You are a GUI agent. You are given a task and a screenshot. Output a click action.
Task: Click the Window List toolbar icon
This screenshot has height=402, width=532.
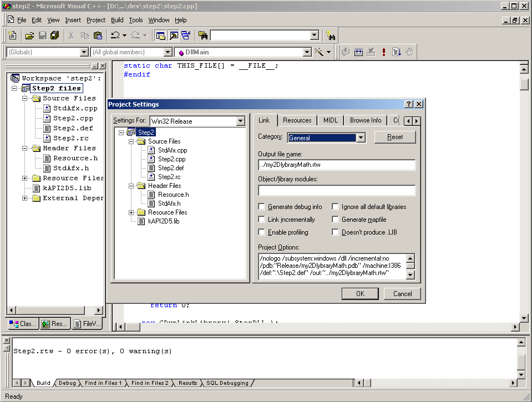pyautogui.click(x=186, y=35)
